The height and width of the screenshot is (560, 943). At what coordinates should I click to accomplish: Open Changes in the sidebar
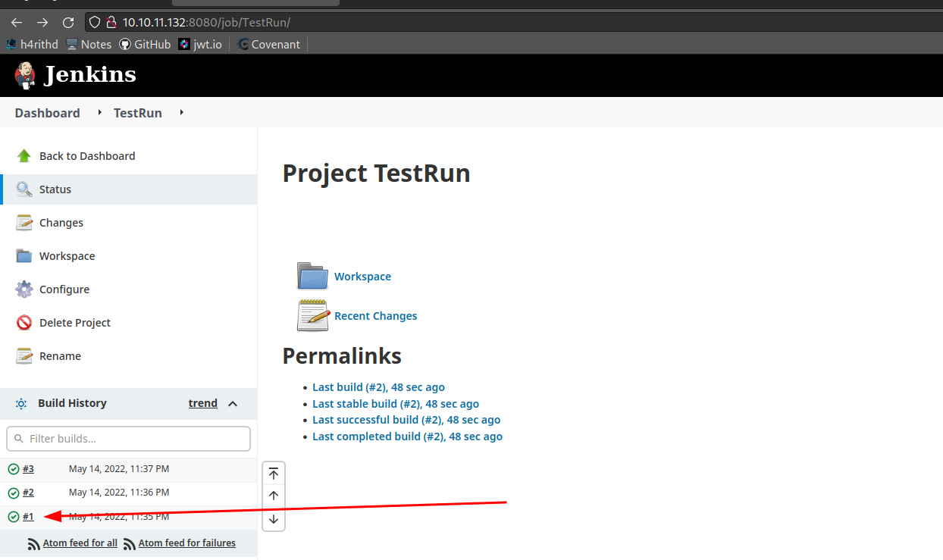pyautogui.click(x=129, y=223)
